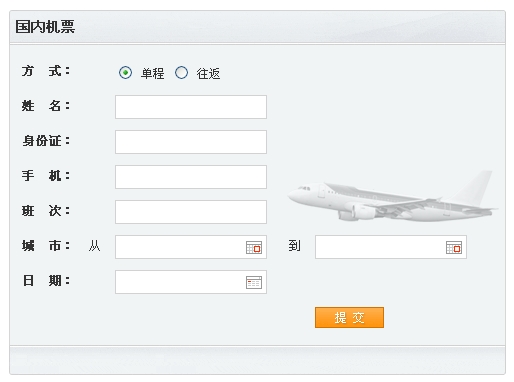Open departure city picker icon after 从

[254, 247]
